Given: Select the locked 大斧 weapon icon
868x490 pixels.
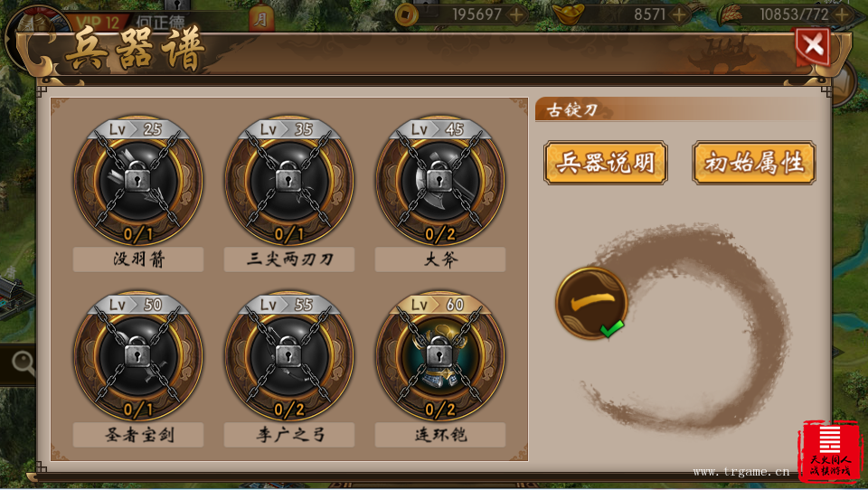Looking at the screenshot, I should click(x=440, y=181).
